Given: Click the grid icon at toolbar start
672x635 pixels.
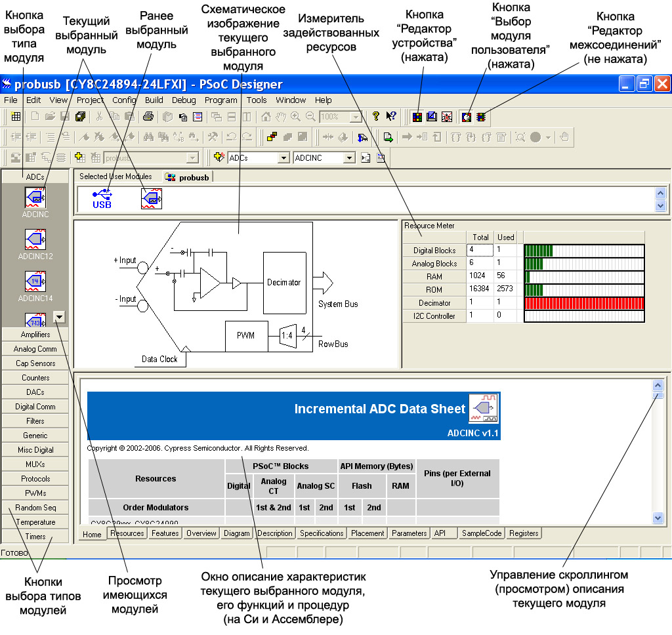Looking at the screenshot, I should (16, 116).
